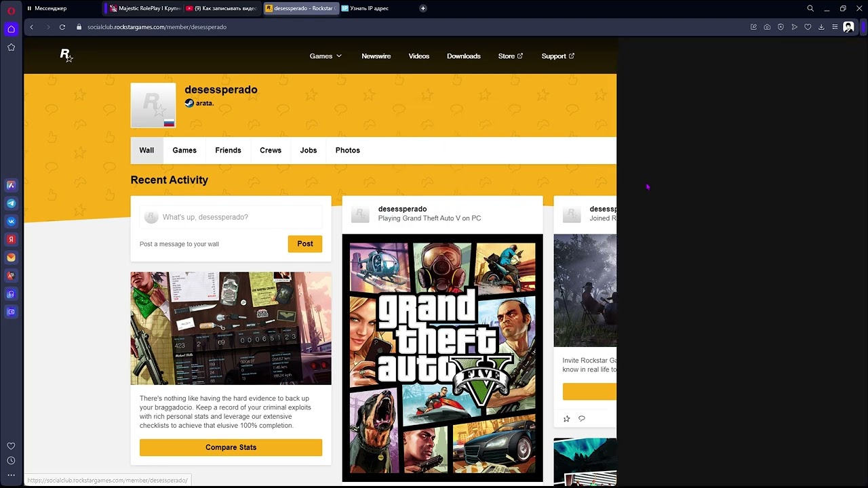Open sidebar three-dots settings

[11, 475]
